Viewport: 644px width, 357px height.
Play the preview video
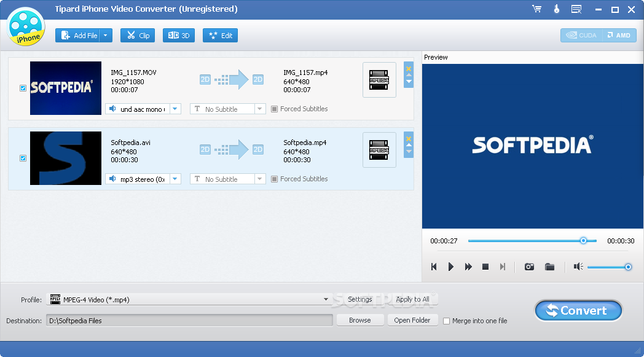click(x=451, y=267)
